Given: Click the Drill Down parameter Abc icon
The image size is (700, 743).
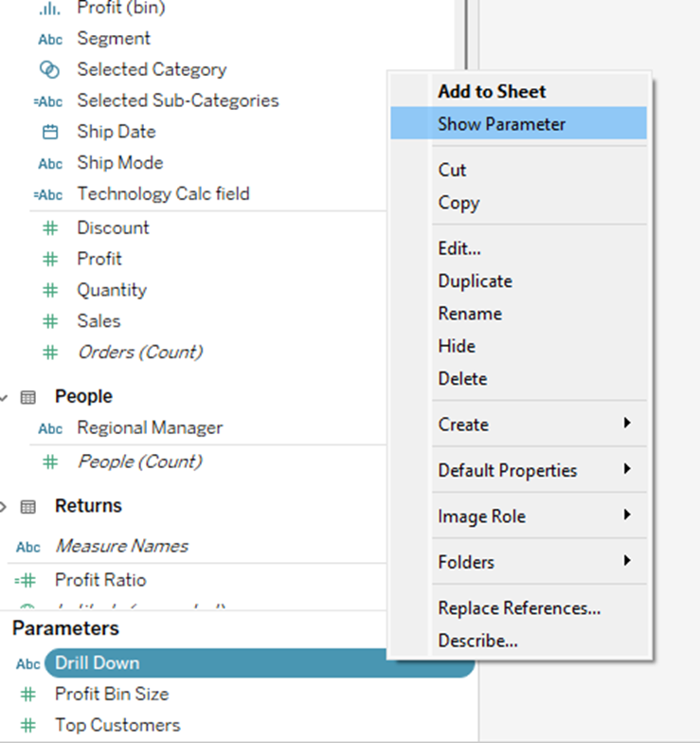Looking at the screenshot, I should click(28, 663).
